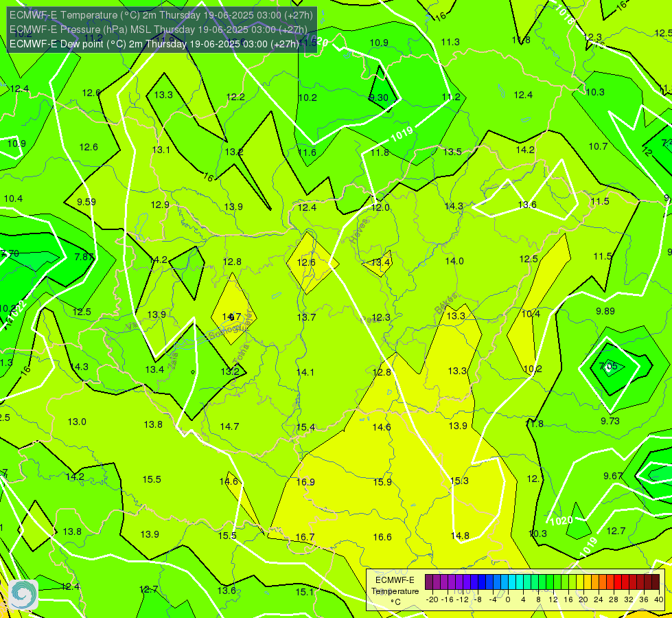672x618 pixels.
Task: Click the 11.3 dew point value
Action: tap(450, 42)
